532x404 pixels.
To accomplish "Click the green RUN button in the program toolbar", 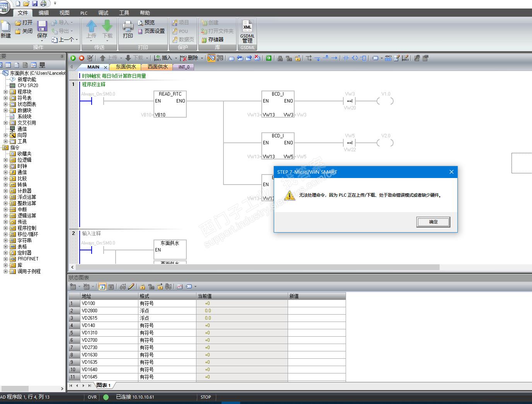I will (73, 58).
